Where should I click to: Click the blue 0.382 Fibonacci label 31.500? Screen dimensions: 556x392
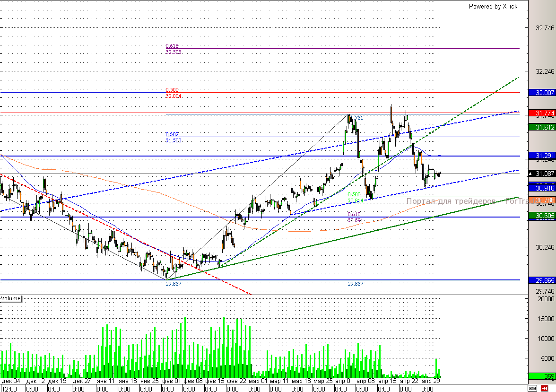tap(174, 137)
